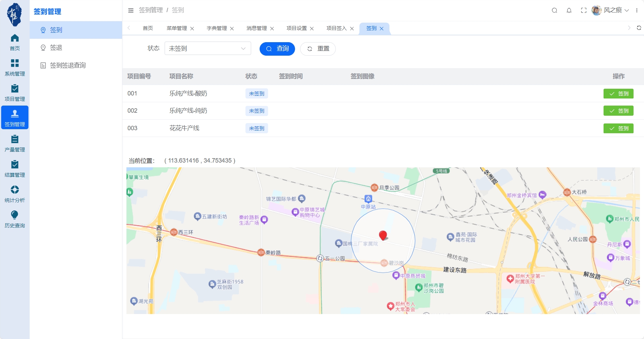The height and width of the screenshot is (339, 644).
Task: Open notifications bell icon
Action: (569, 10)
